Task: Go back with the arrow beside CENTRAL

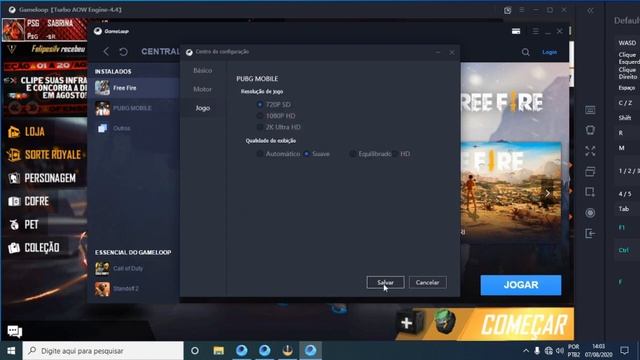Action: tap(106, 51)
